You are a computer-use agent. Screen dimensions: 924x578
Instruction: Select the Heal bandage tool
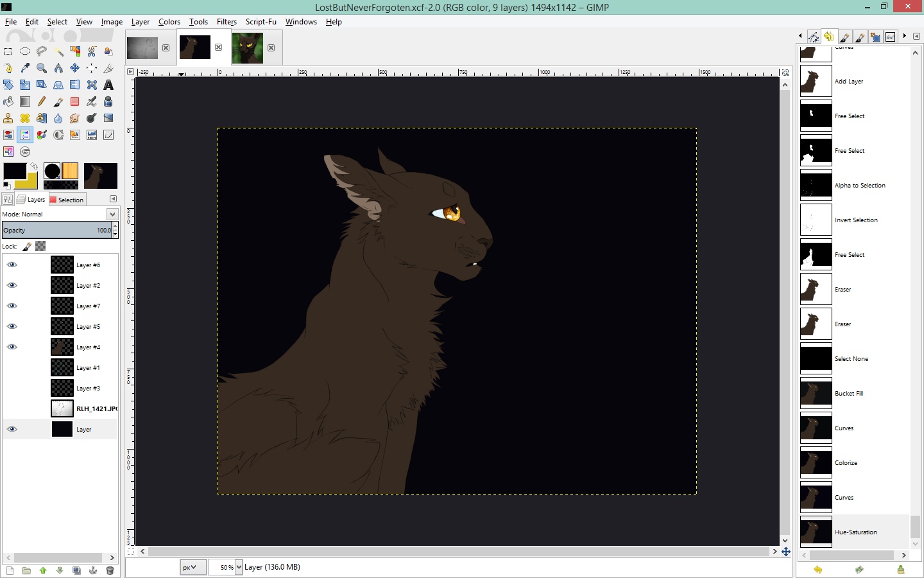click(25, 118)
